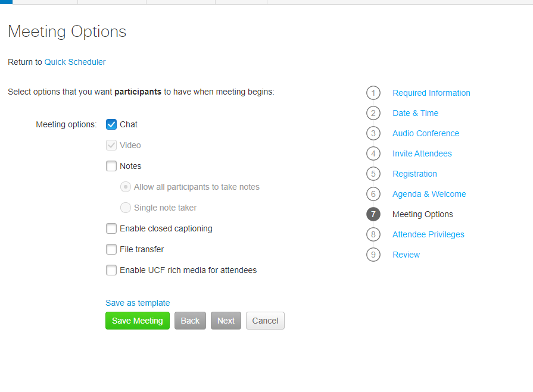Select step 5 numbered circle
Viewport: 533px width, 392px height.
click(373, 174)
